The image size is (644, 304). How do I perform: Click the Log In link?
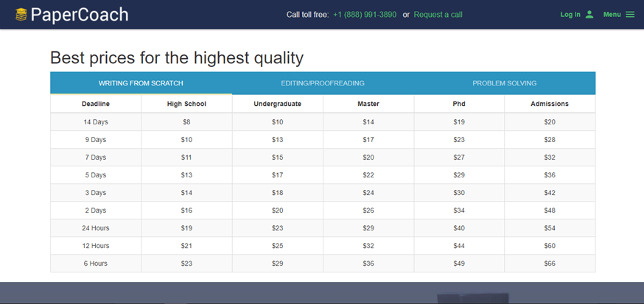coord(570,15)
